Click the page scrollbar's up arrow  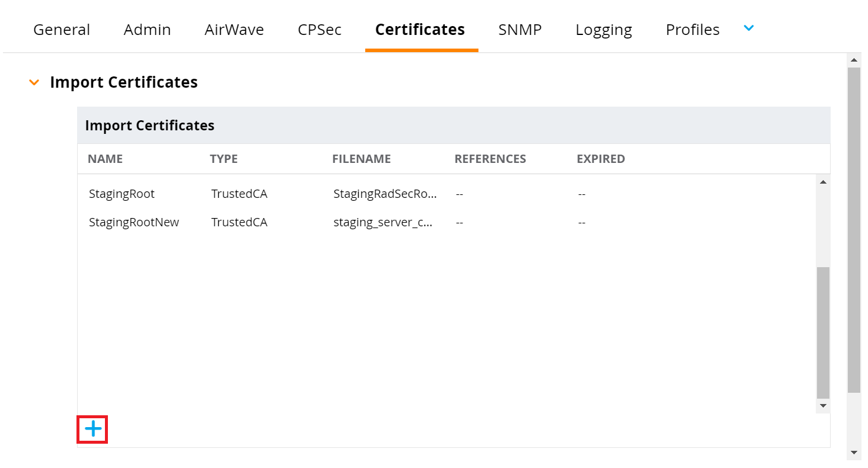(x=854, y=60)
